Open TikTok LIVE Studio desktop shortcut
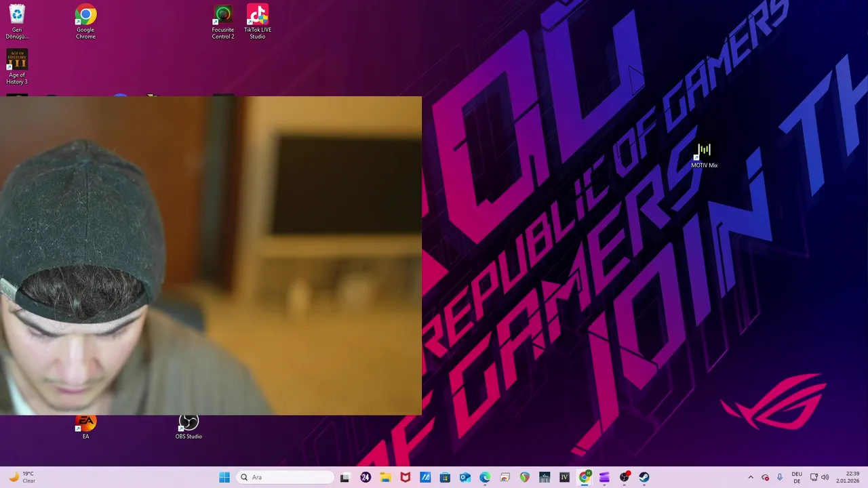This screenshot has width=868, height=488. click(258, 22)
